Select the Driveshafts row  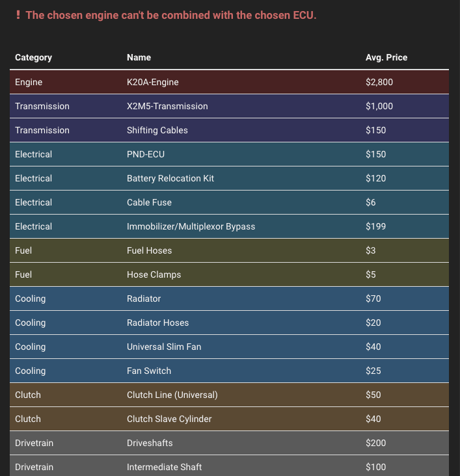coord(229,443)
